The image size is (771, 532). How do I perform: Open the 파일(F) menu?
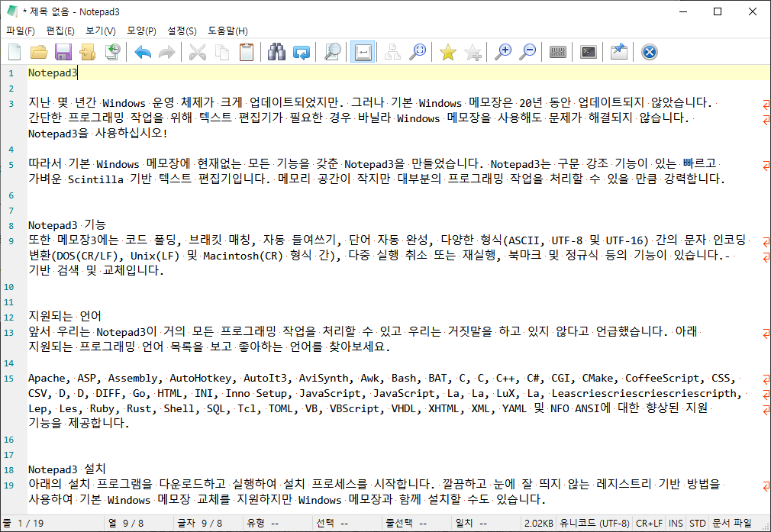[21, 31]
